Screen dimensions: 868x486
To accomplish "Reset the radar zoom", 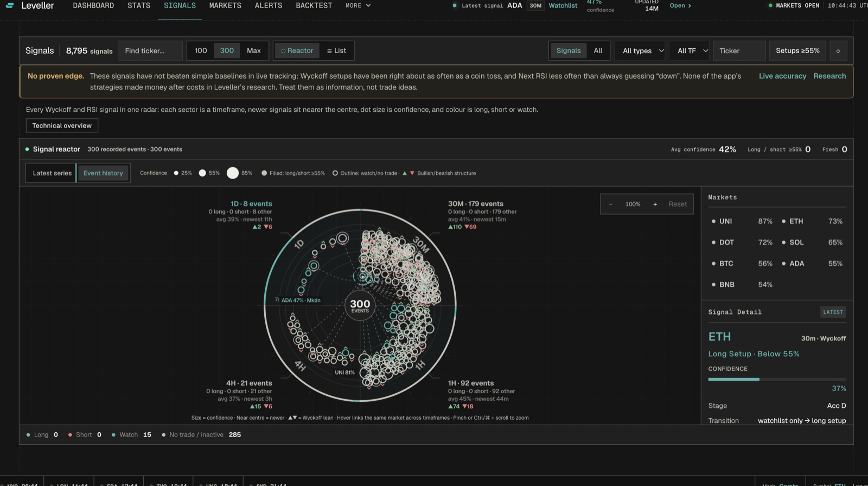I will click(x=678, y=204).
